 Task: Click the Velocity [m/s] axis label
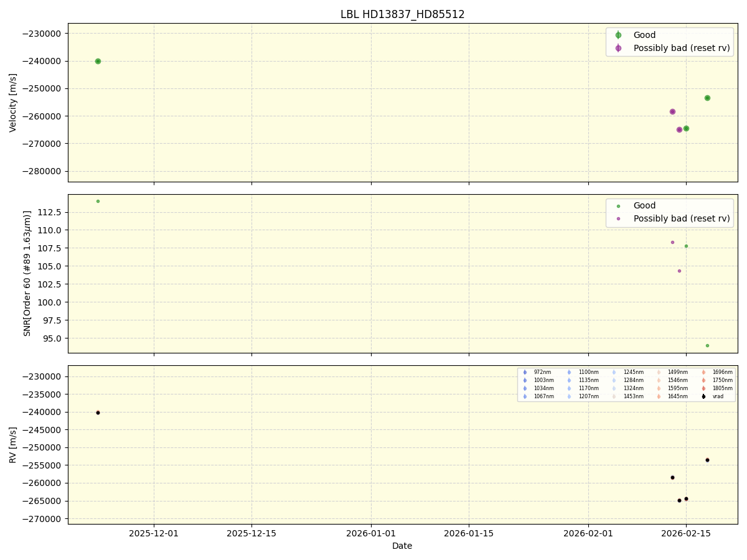click(13, 103)
